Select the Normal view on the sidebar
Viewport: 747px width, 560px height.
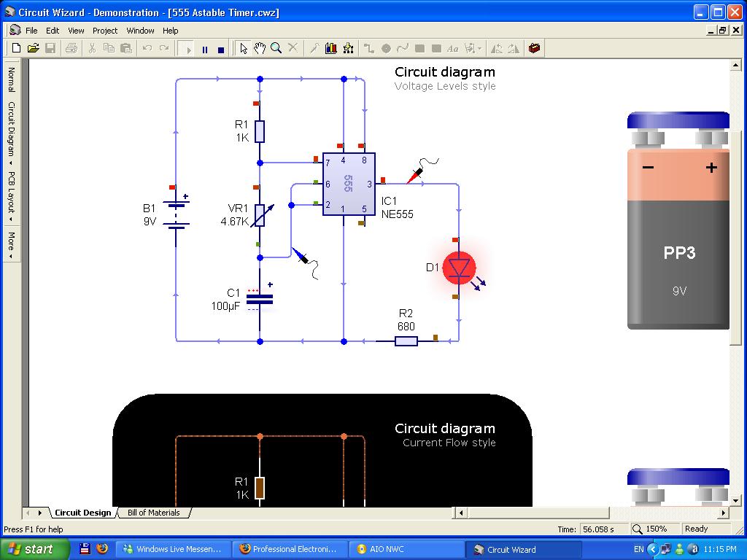(x=11, y=79)
